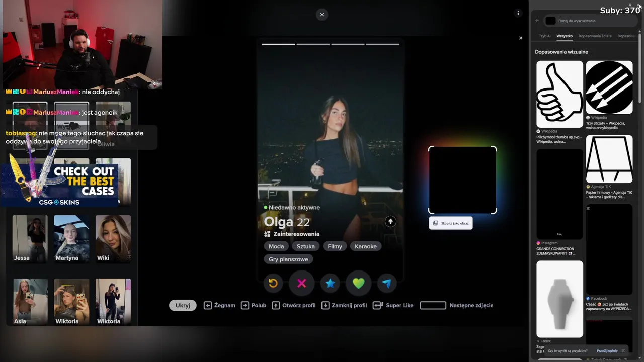644x362 pixels.
Task: Click the blue paper-plane send button
Action: (x=387, y=283)
